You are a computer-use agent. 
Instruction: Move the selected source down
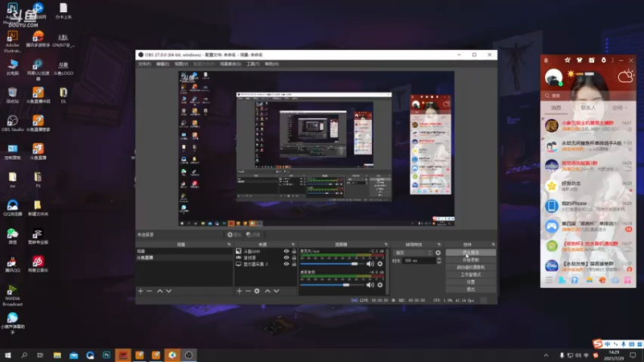point(276,291)
